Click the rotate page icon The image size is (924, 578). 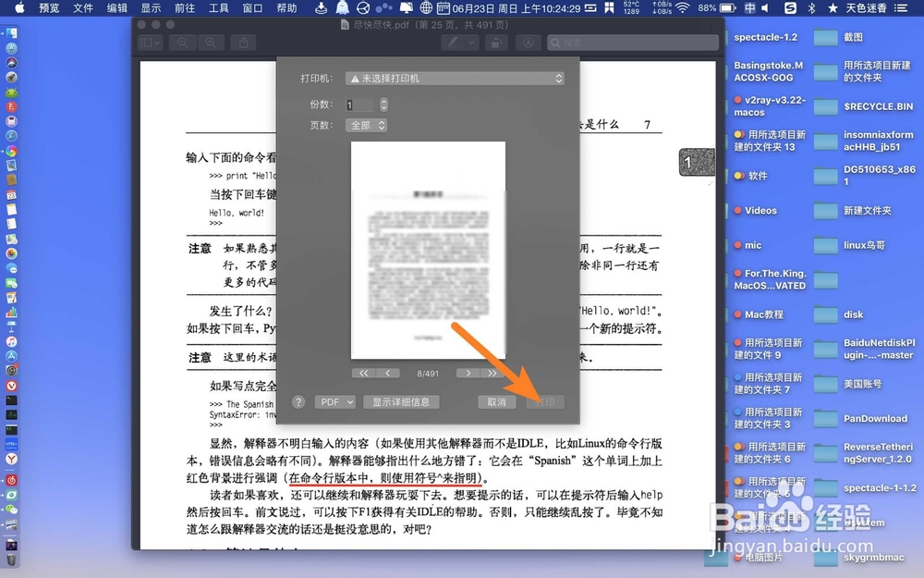tap(497, 43)
